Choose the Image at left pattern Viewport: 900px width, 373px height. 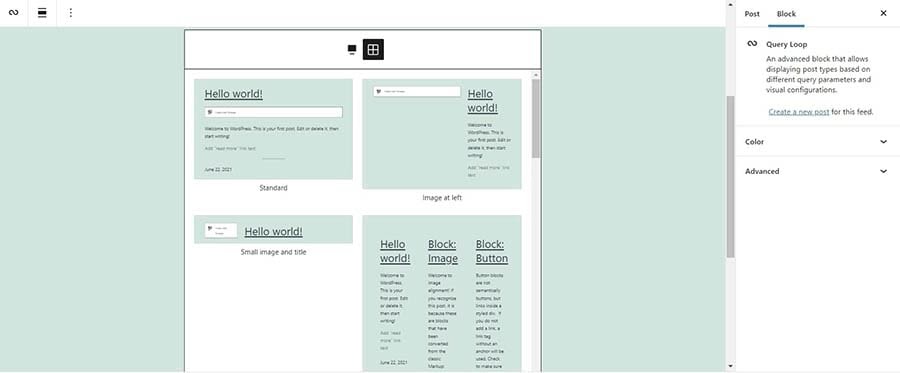pyautogui.click(x=442, y=134)
